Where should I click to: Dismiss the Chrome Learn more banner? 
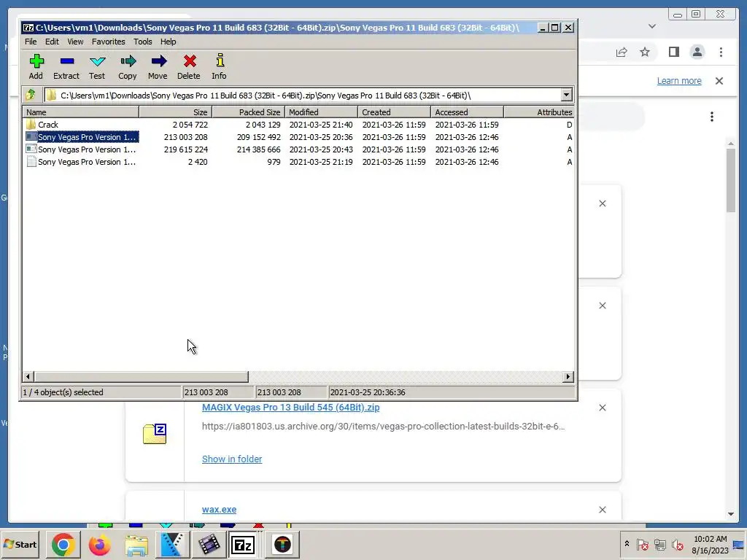(x=719, y=81)
